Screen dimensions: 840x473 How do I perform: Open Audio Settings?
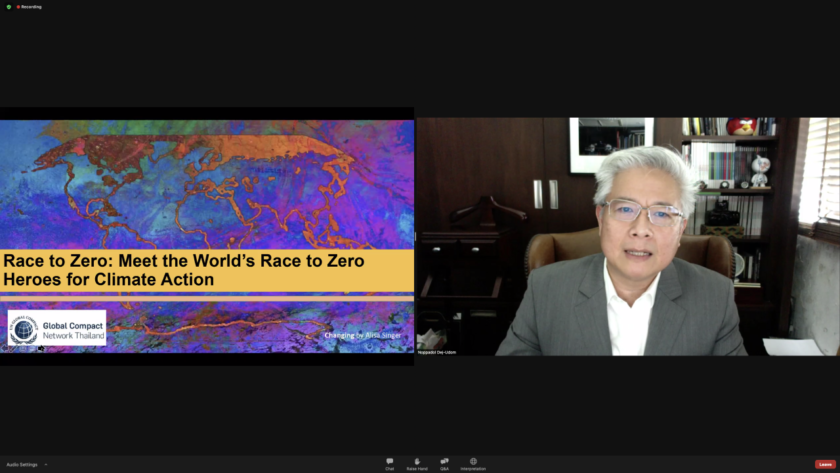point(22,464)
